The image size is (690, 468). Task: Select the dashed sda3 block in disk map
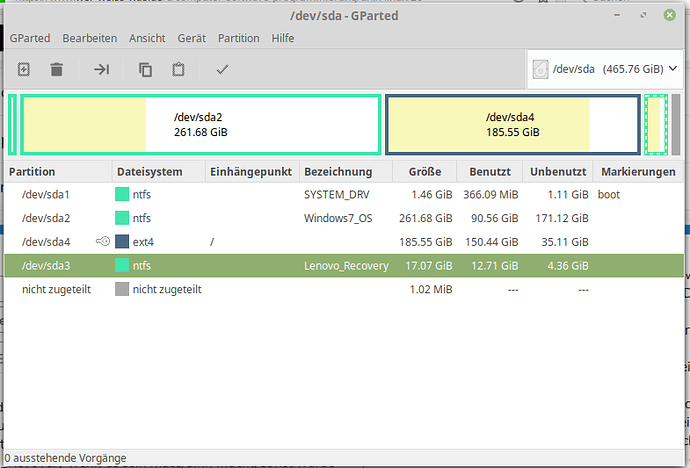click(x=656, y=124)
